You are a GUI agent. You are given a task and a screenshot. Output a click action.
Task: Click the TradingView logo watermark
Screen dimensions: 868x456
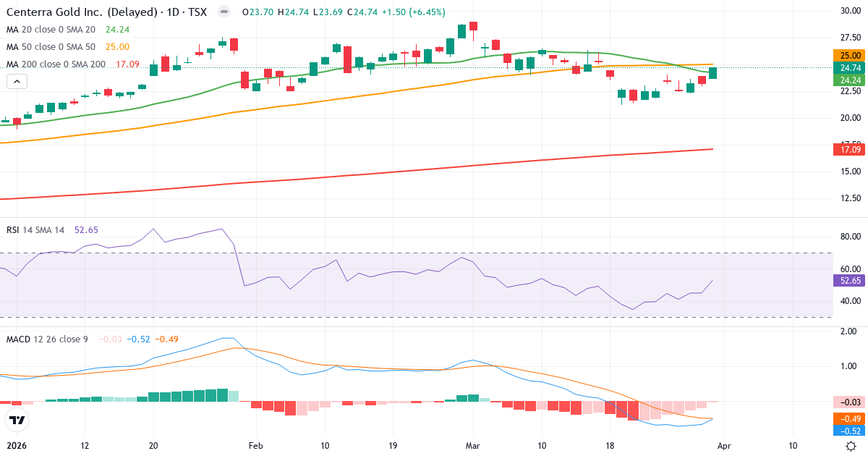[17, 420]
